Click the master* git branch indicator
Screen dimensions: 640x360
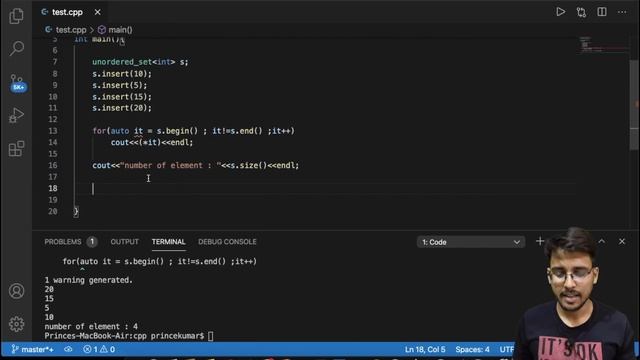click(33, 349)
